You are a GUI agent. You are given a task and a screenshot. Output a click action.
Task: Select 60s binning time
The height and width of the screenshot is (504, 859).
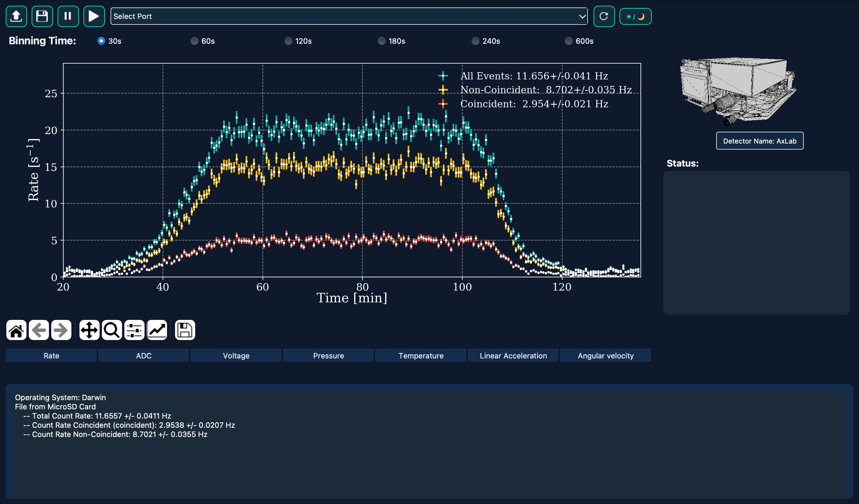[x=195, y=41]
